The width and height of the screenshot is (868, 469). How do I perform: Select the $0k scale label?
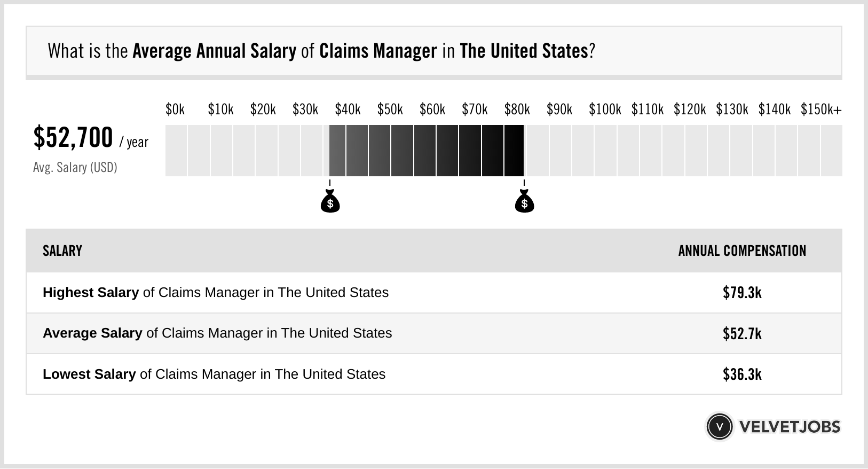point(175,110)
